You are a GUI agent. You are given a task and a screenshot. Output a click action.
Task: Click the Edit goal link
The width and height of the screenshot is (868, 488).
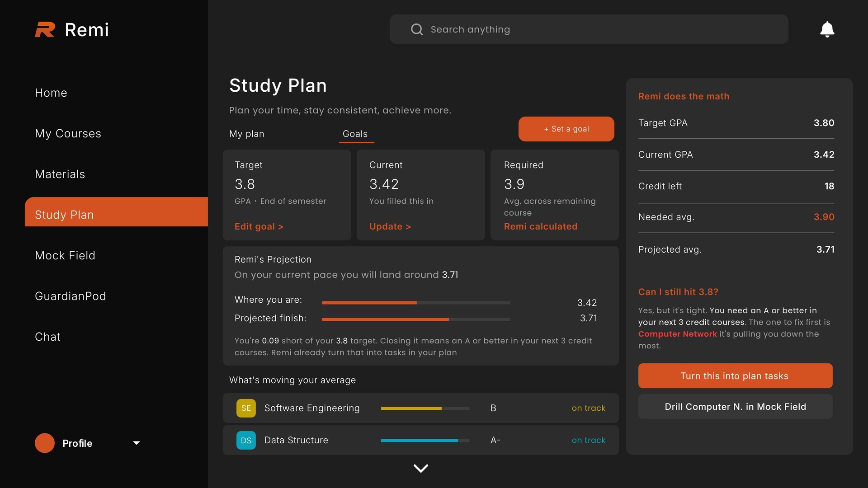(x=259, y=226)
